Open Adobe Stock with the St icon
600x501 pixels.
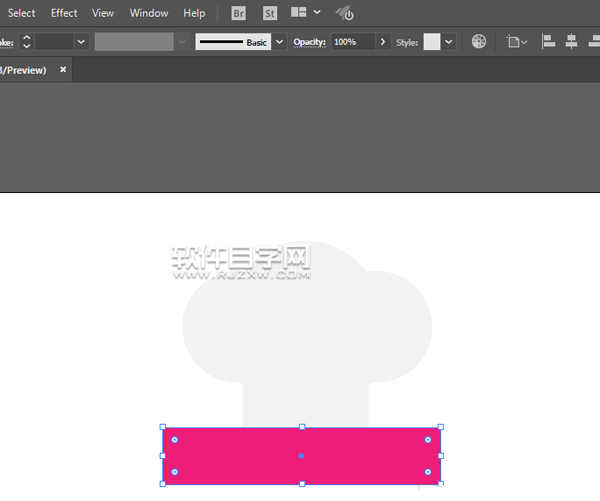coord(269,13)
